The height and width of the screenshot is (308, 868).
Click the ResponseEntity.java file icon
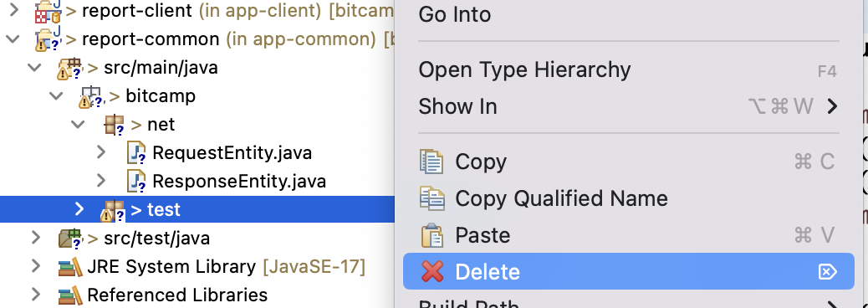(x=136, y=181)
